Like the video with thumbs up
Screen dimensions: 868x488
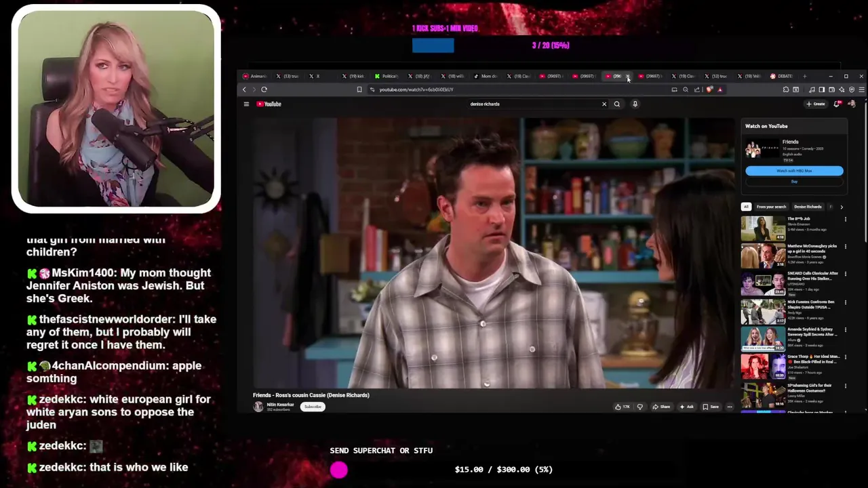(x=622, y=407)
